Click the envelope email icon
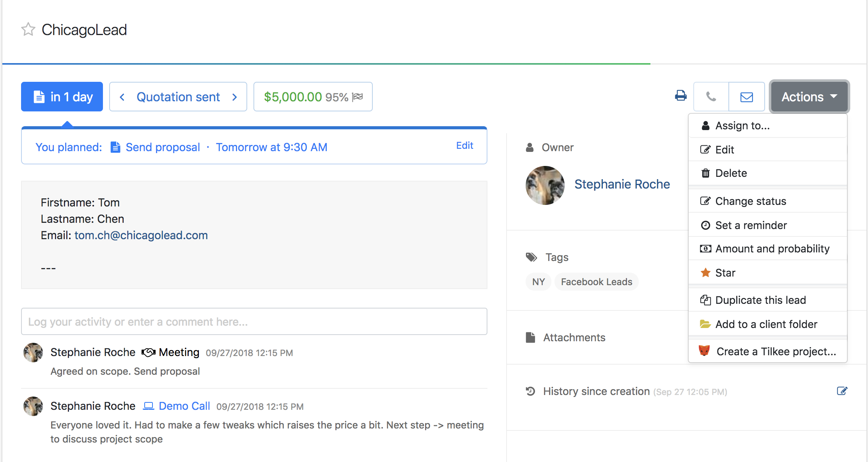Screen dimensions: 868x462 click(746, 97)
